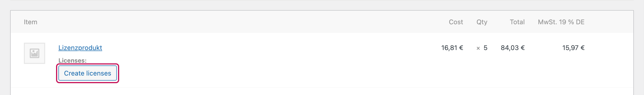Viewport: 644px width, 95px height.
Task: Click the quantity value × 5
Action: pyautogui.click(x=482, y=48)
